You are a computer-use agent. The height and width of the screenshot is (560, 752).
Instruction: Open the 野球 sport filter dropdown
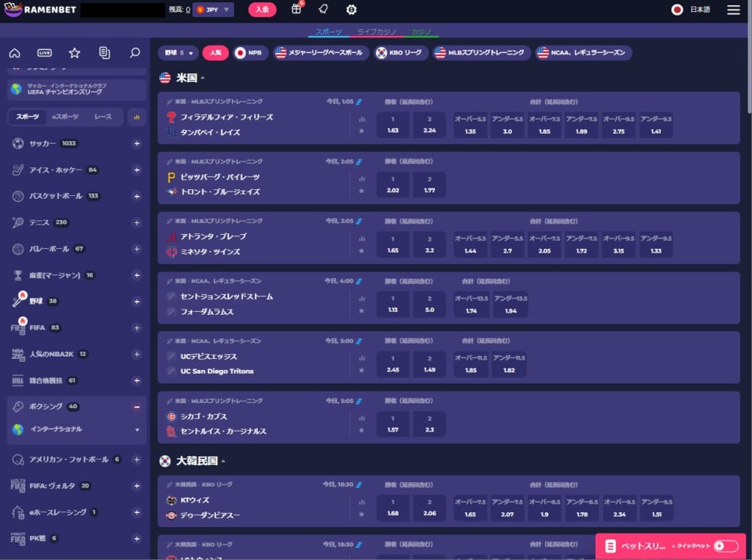pos(178,53)
